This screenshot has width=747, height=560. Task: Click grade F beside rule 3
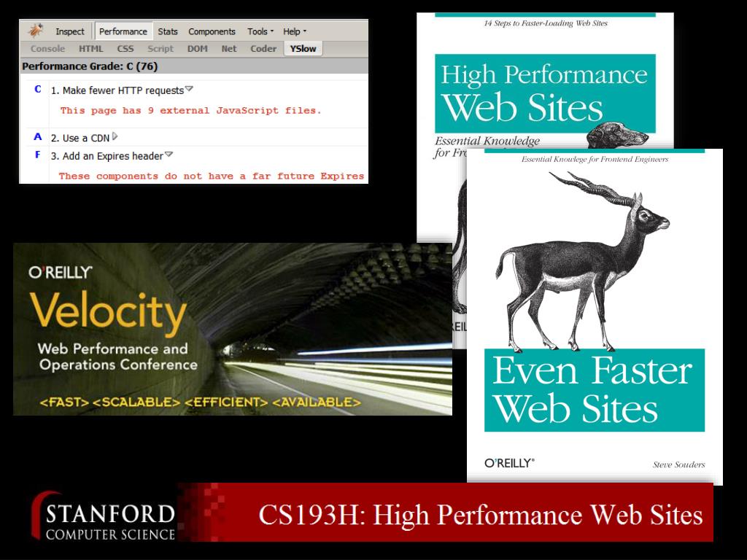pyautogui.click(x=38, y=155)
